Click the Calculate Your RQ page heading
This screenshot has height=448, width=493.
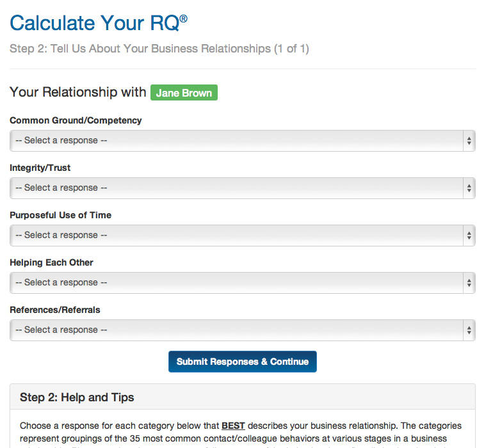(x=99, y=23)
